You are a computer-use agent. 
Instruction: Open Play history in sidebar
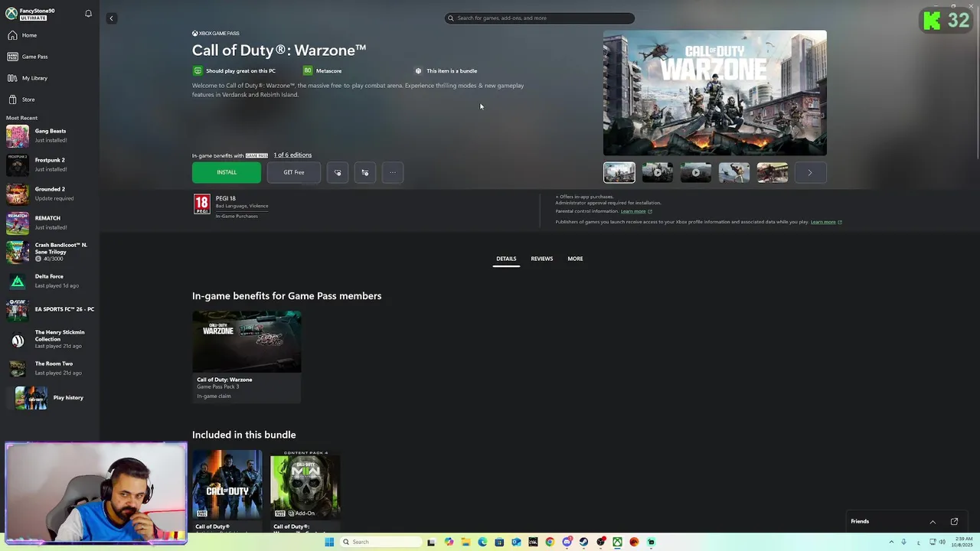tap(50, 398)
